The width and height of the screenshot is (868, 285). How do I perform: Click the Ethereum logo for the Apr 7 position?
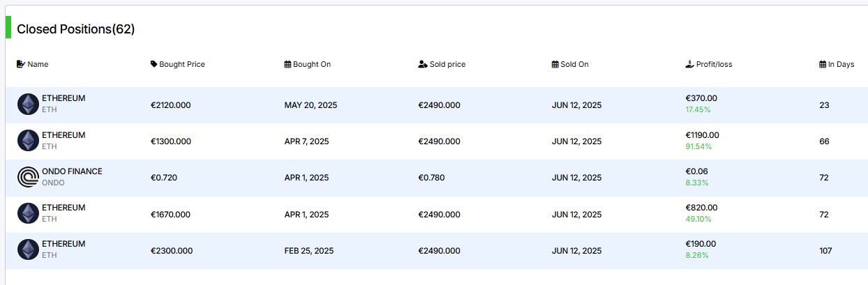28,140
